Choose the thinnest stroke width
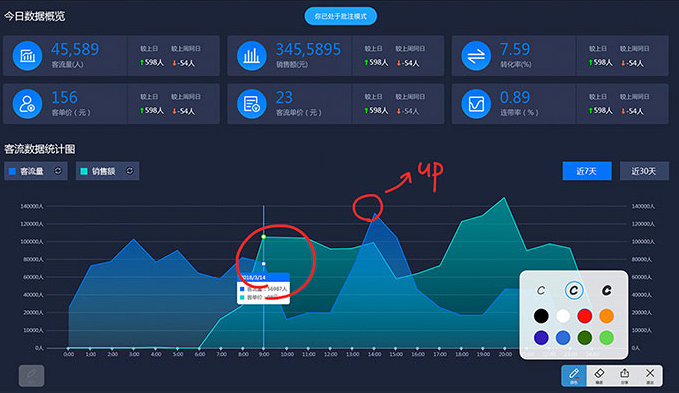Screen dimensions: 679x393 (541, 290)
